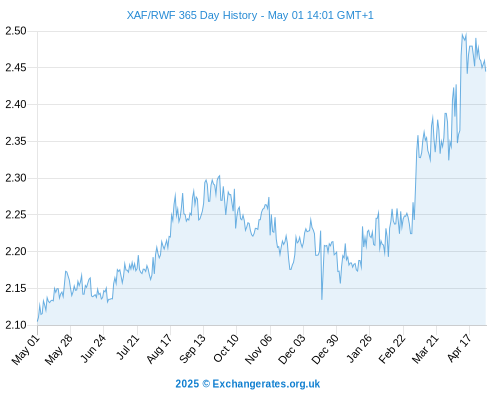This screenshot has height=400, width=495.
Task: Click the Mar 21 x-axis label
Action: point(425,349)
